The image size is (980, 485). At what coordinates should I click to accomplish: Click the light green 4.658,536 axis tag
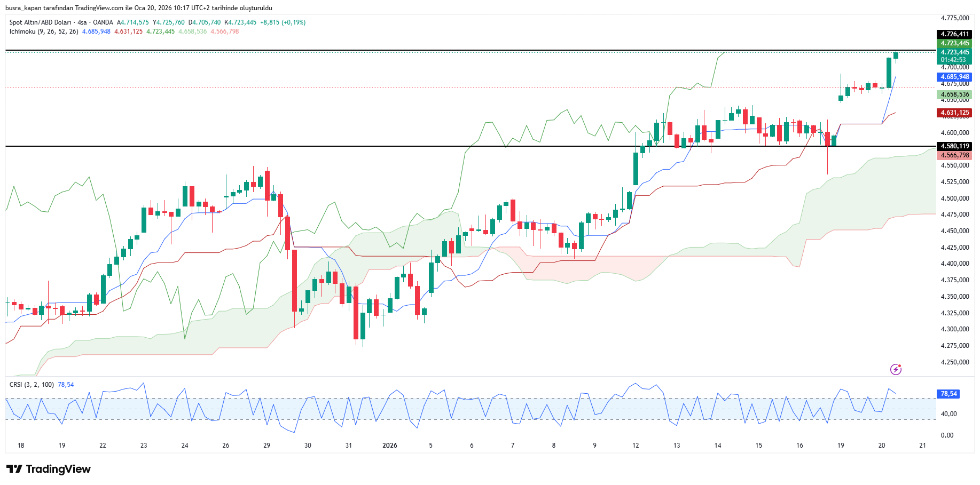coord(954,94)
